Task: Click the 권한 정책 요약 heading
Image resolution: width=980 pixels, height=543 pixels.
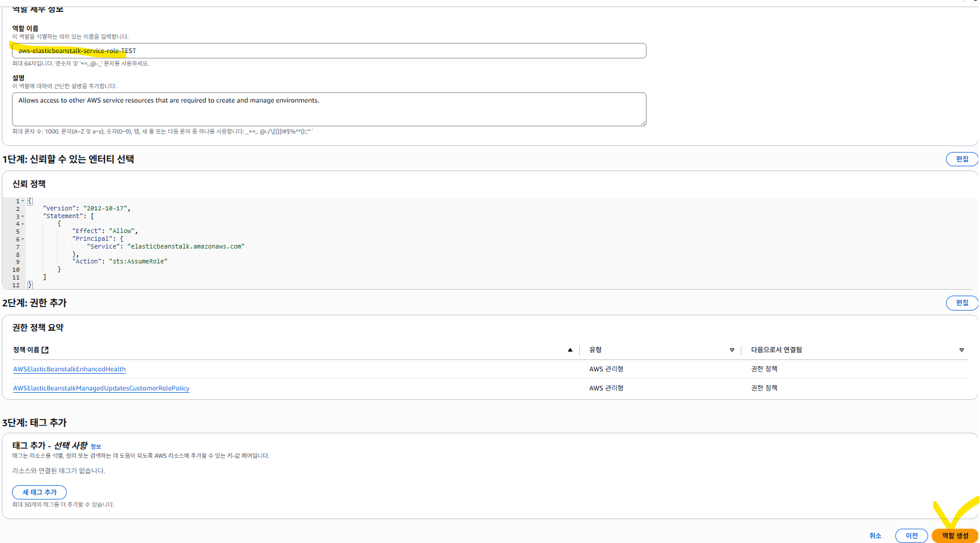Action: coord(38,328)
